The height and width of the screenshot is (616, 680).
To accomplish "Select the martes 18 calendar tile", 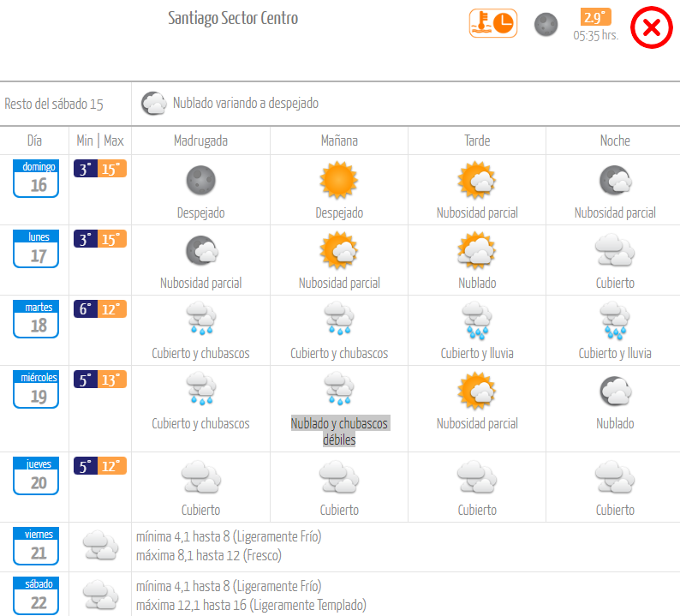I will tap(37, 320).
